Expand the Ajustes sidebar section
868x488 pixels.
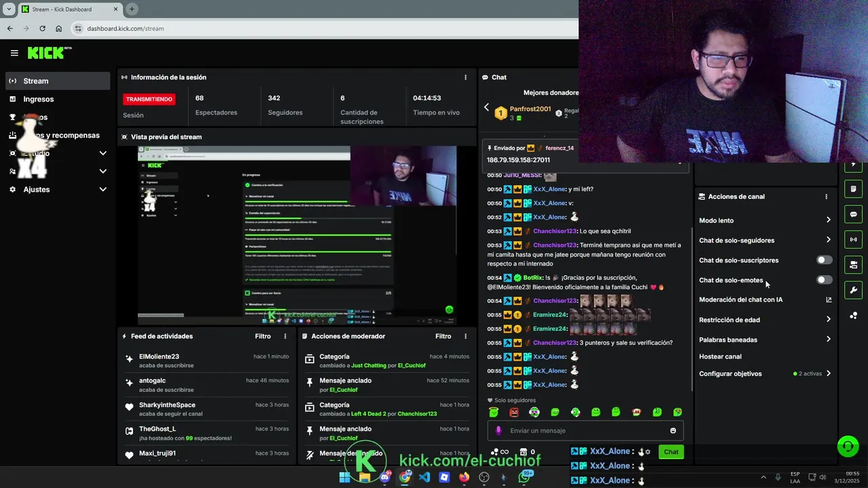[102, 189]
